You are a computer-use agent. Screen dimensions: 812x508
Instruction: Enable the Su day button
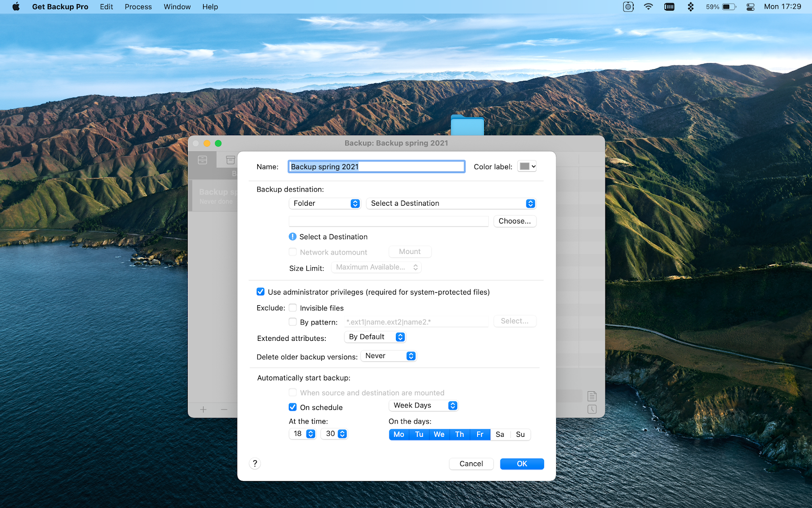coord(520,434)
